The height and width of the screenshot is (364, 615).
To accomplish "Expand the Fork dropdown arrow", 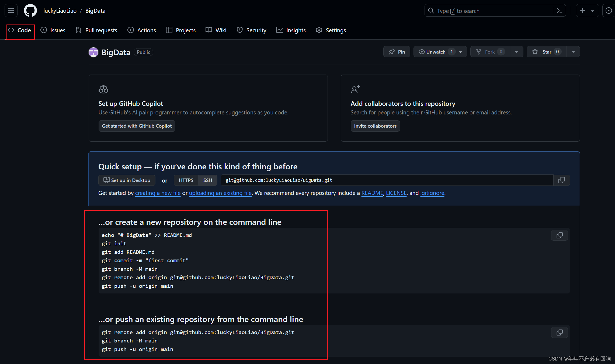I will pyautogui.click(x=517, y=52).
